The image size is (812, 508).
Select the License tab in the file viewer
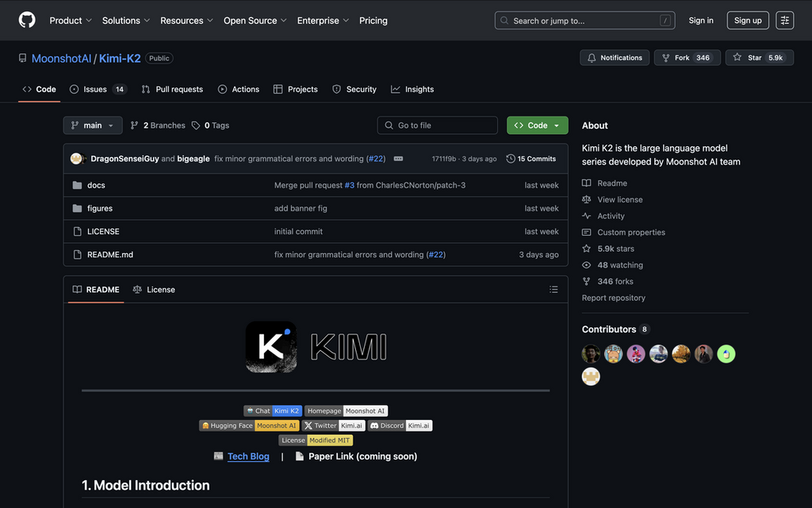tap(154, 289)
